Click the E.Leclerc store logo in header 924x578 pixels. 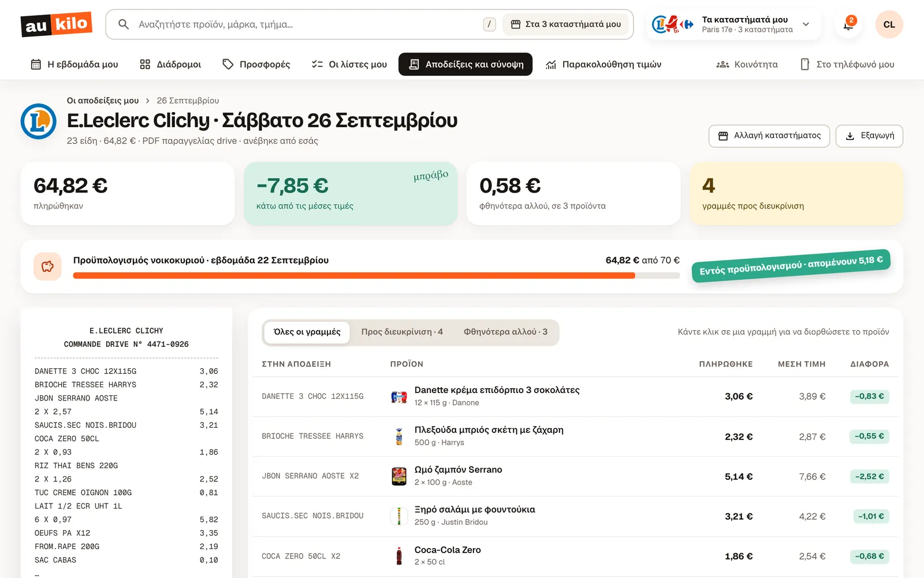pyautogui.click(x=39, y=121)
